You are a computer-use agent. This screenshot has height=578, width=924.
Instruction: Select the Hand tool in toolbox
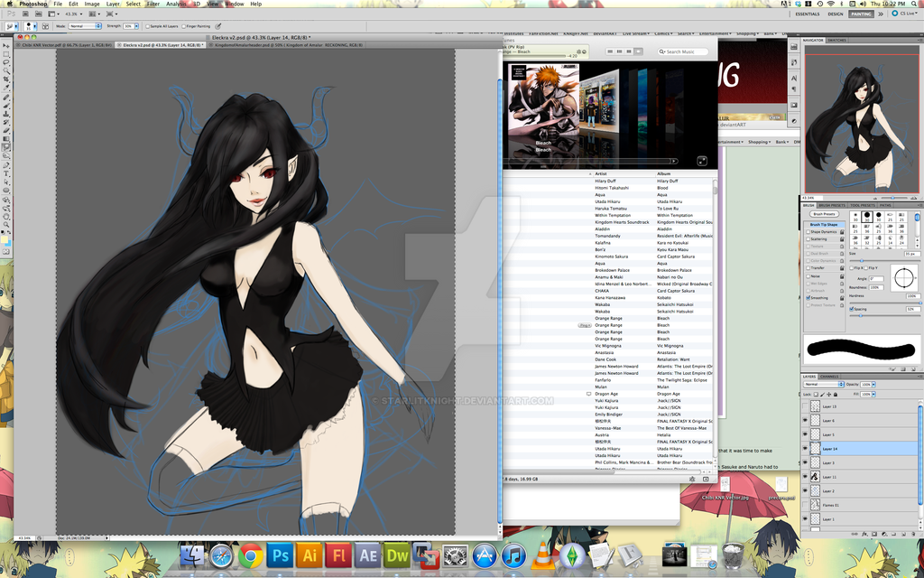coord(6,216)
